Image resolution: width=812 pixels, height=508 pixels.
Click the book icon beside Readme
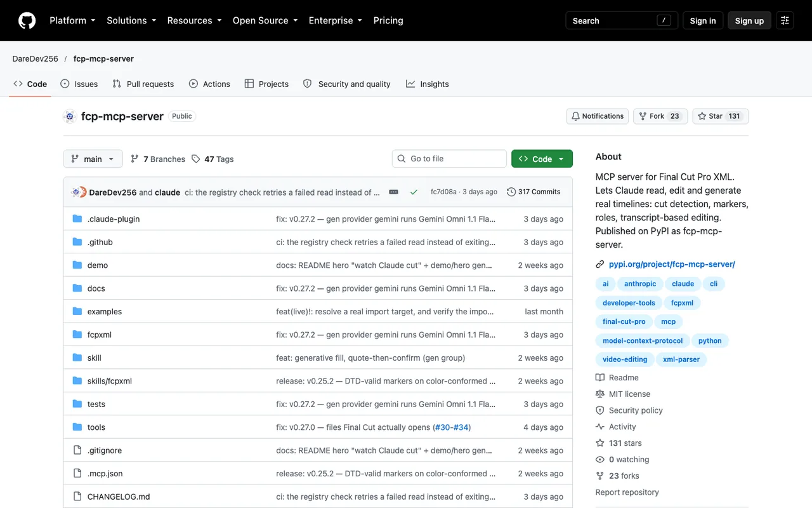tap(600, 377)
